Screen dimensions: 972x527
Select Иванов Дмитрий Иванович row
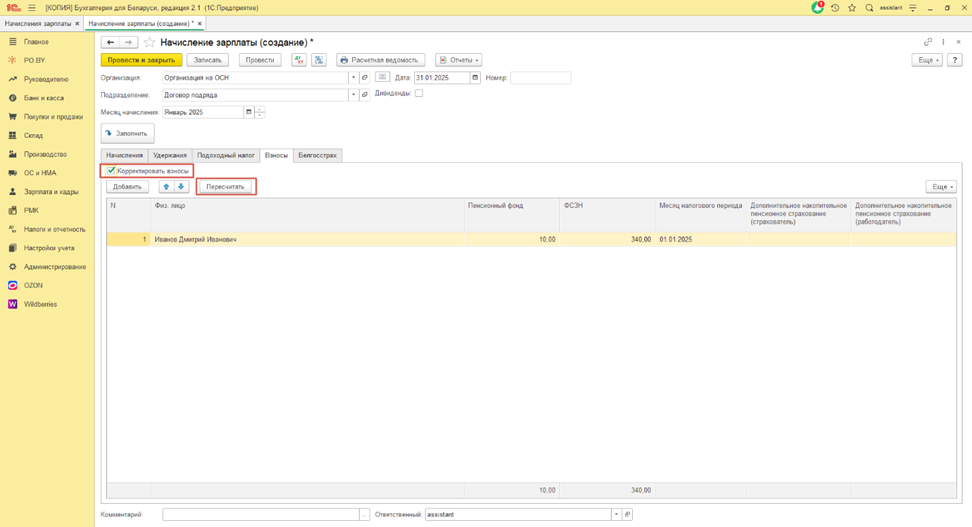point(531,239)
